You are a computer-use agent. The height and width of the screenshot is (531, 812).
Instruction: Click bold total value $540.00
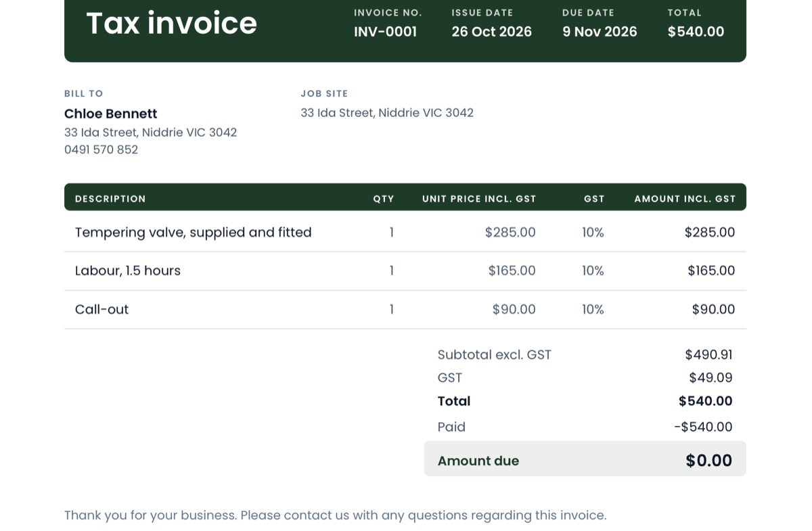coord(706,401)
